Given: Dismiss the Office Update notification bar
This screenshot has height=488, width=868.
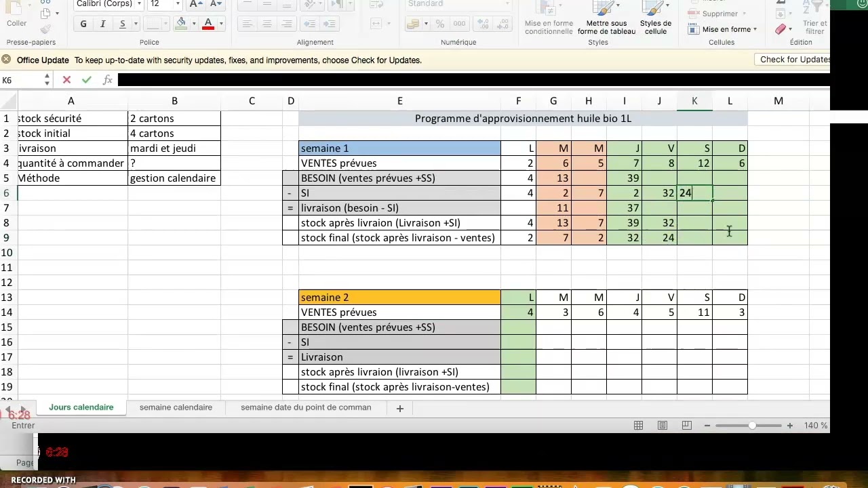Looking at the screenshot, I should pos(6,60).
